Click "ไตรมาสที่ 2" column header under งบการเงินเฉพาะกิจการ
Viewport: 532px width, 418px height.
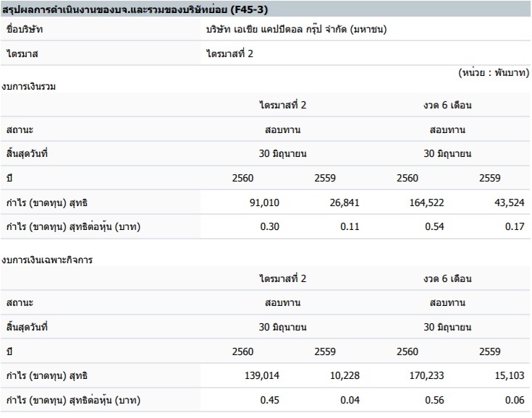282,278
